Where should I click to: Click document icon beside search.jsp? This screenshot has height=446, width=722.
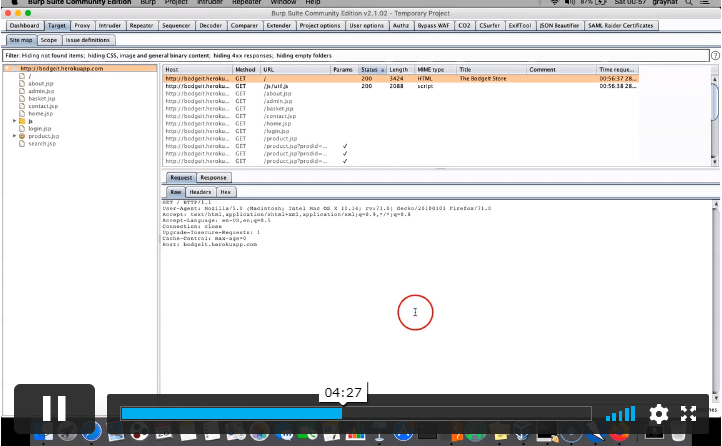pyautogui.click(x=22, y=143)
